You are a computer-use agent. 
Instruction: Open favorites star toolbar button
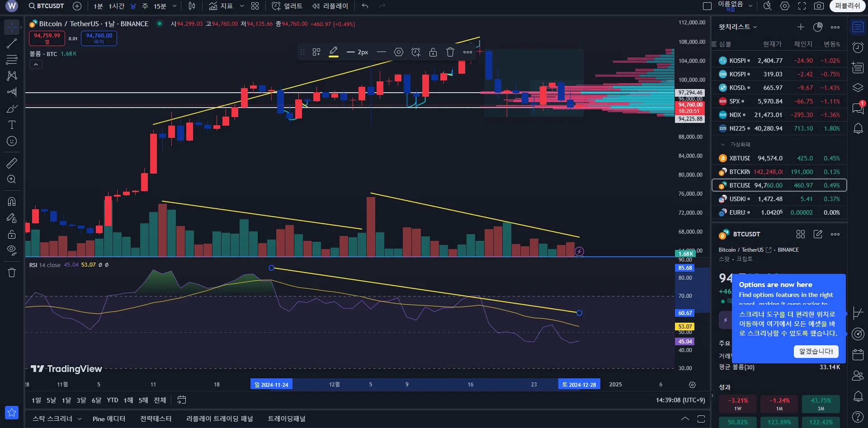click(12, 412)
